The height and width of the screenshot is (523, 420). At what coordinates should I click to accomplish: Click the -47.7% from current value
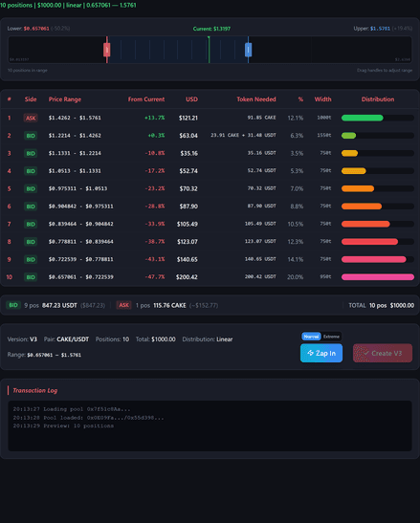point(155,277)
